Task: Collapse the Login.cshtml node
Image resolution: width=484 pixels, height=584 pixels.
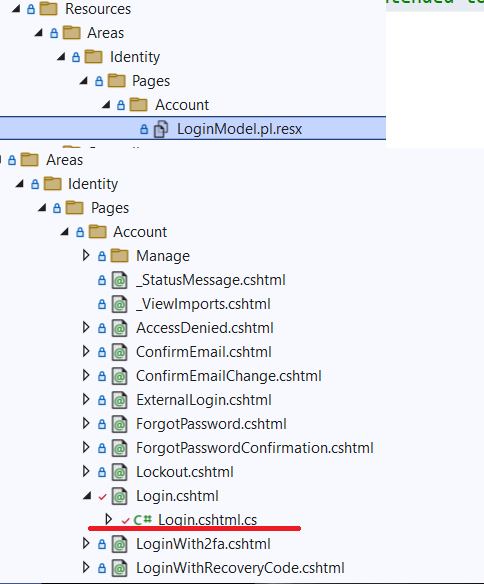Action: point(87,496)
